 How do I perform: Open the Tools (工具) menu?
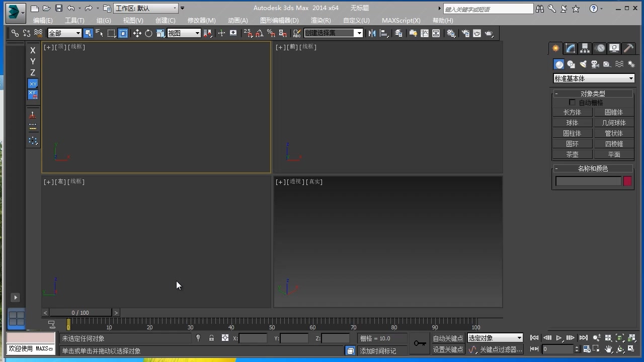(x=74, y=21)
